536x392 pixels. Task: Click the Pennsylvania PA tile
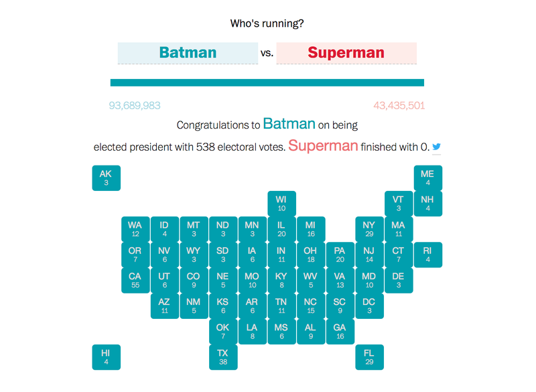click(x=340, y=255)
